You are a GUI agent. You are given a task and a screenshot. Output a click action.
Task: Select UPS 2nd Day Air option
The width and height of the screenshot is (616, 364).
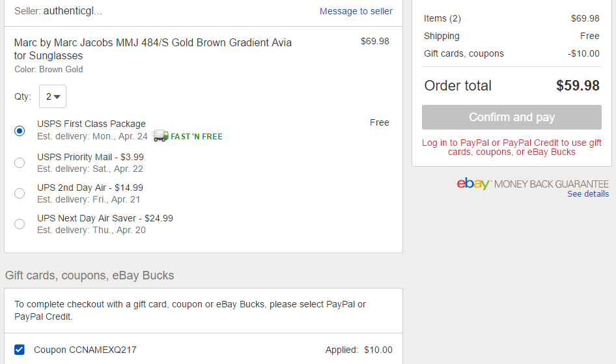(x=20, y=193)
